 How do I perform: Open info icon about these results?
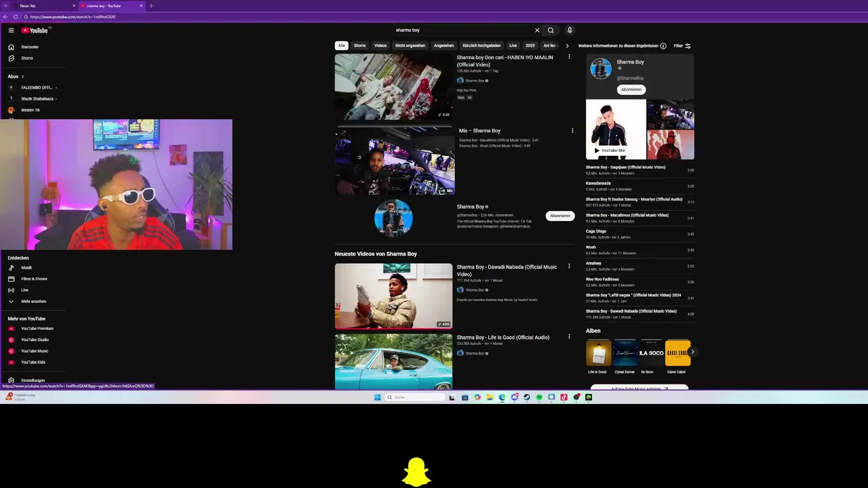click(663, 46)
